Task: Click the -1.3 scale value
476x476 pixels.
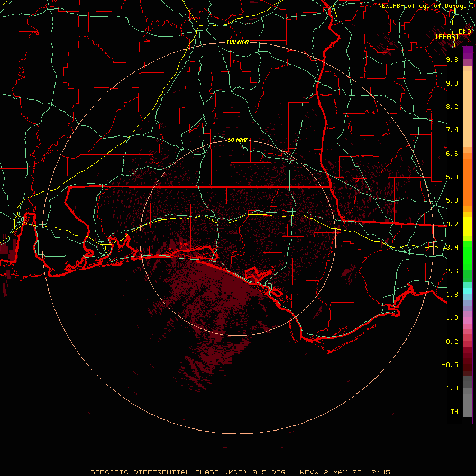Action: pos(450,388)
